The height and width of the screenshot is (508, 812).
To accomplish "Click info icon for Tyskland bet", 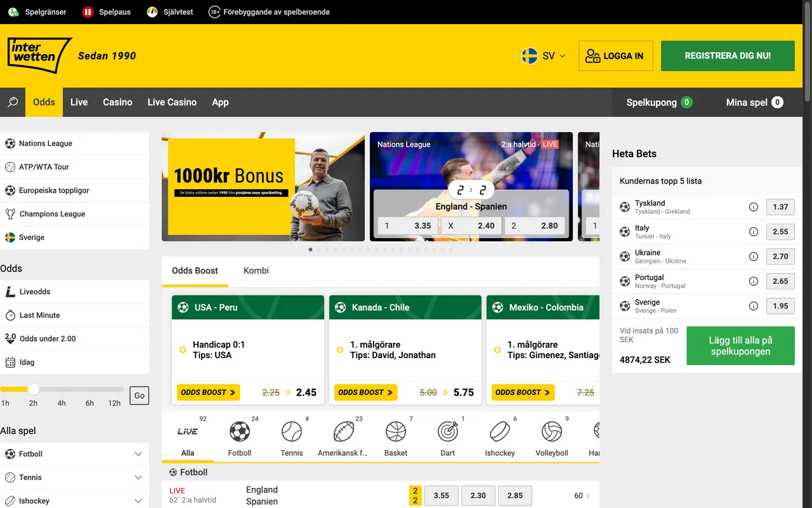I will (x=754, y=207).
